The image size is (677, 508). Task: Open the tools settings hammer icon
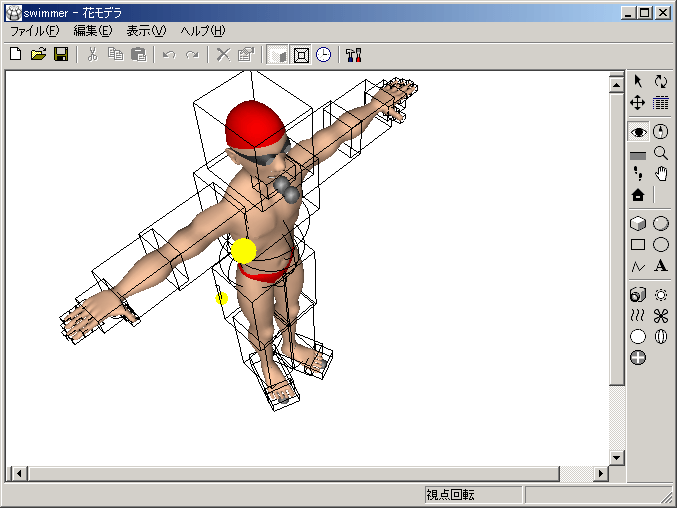tap(354, 55)
